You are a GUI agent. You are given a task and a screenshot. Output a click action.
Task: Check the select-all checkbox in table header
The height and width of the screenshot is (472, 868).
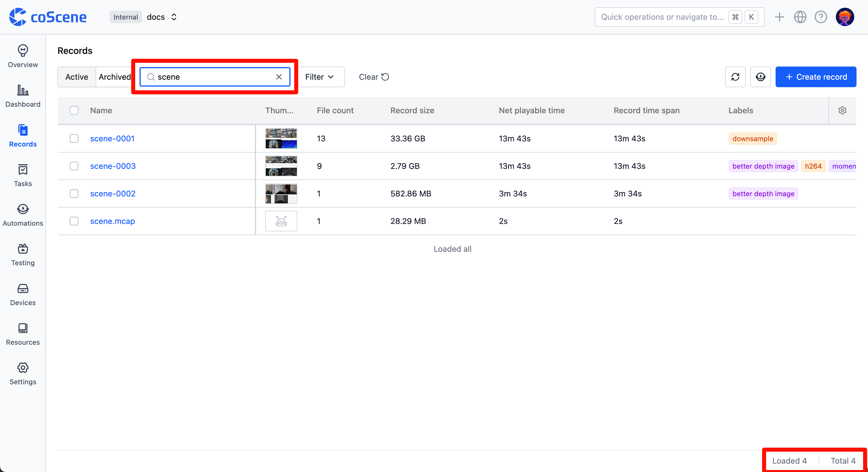74,110
